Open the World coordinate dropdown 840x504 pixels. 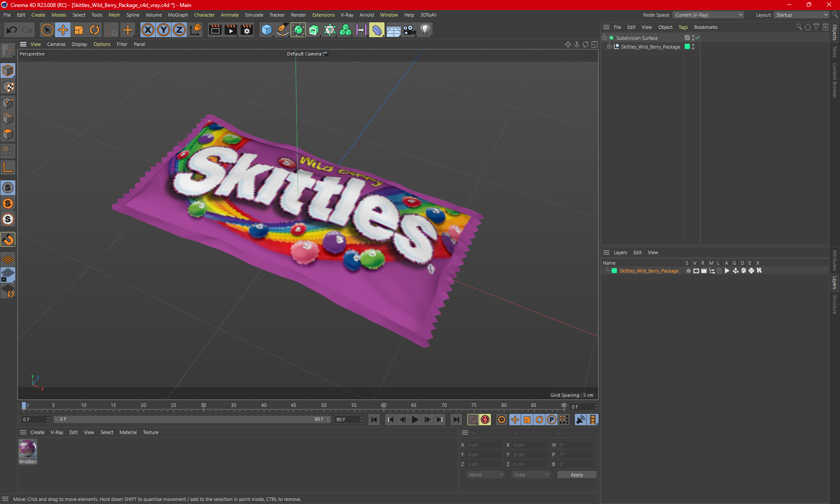[485, 475]
